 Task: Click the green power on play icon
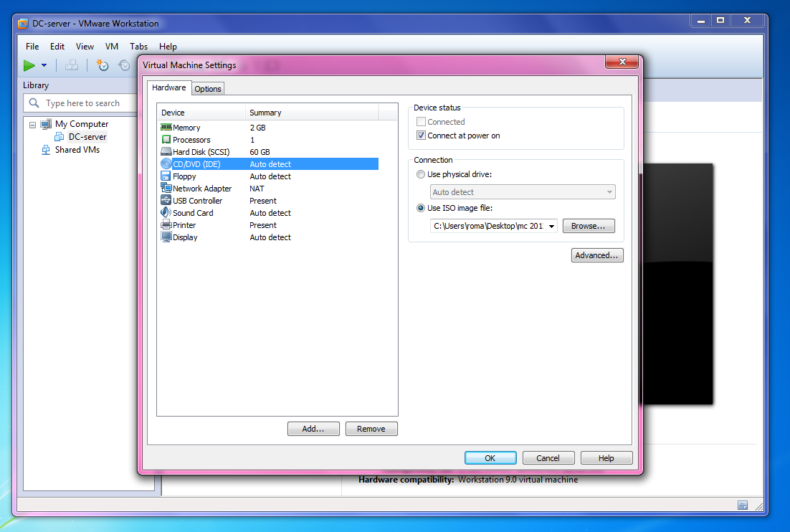[x=29, y=65]
